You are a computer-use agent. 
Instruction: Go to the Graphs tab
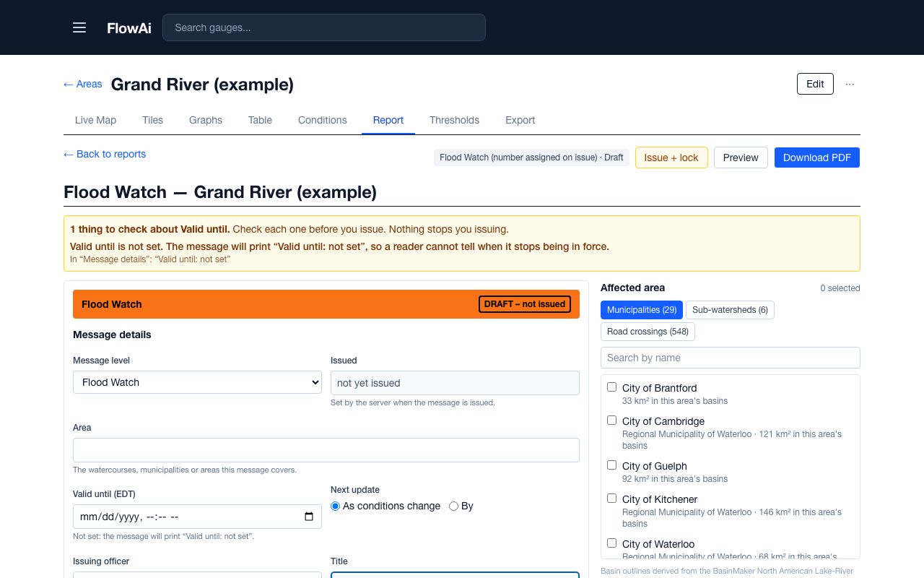click(x=206, y=120)
